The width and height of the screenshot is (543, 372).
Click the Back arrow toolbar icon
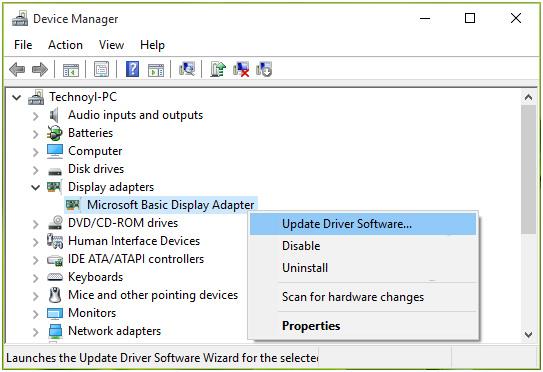[17, 69]
